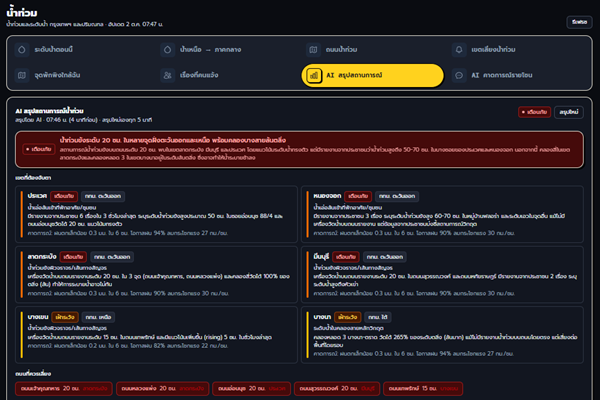
Task: Click the ถนนสุวินทวงศ์ 20 ซม. มีนบุรี road chip
Action: [337, 389]
